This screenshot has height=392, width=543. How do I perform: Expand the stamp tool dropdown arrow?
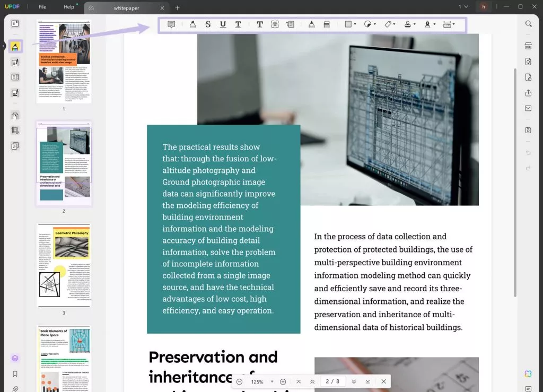point(415,24)
